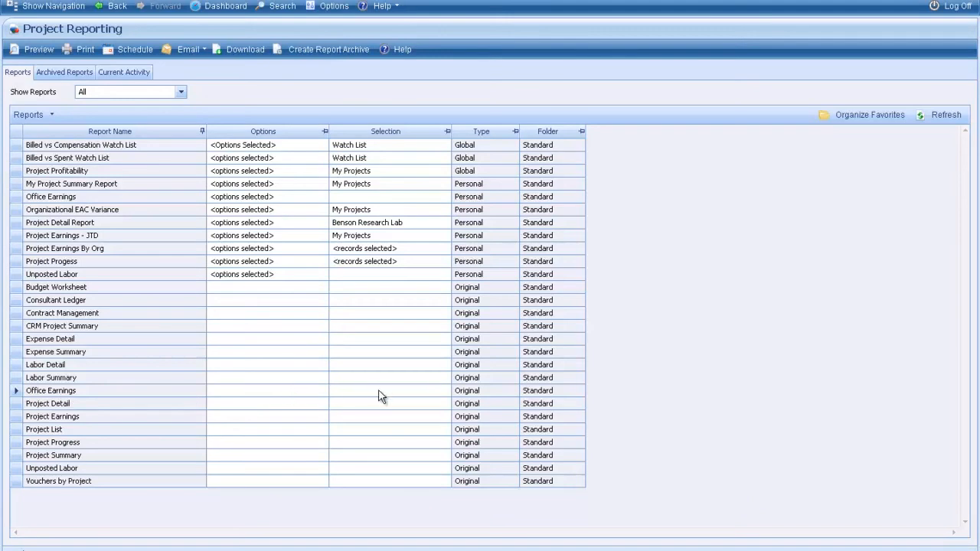
Task: Click the horizontal scrollbar right arrow
Action: (x=953, y=533)
